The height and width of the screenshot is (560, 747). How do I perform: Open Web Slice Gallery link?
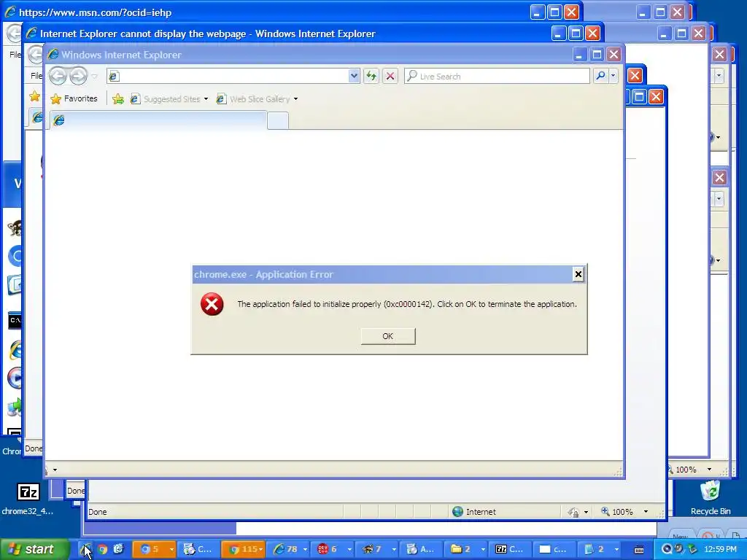[x=253, y=99]
